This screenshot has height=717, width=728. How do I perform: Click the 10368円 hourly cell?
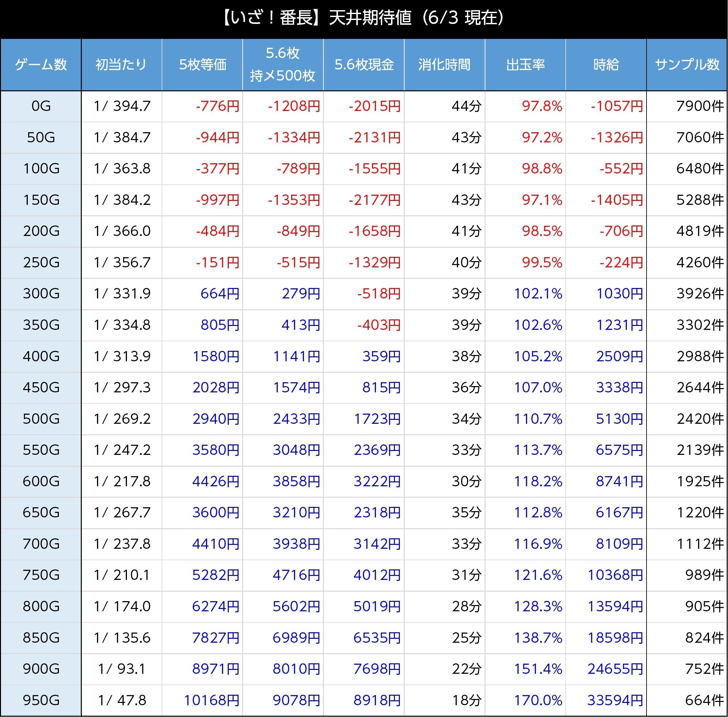click(606, 575)
